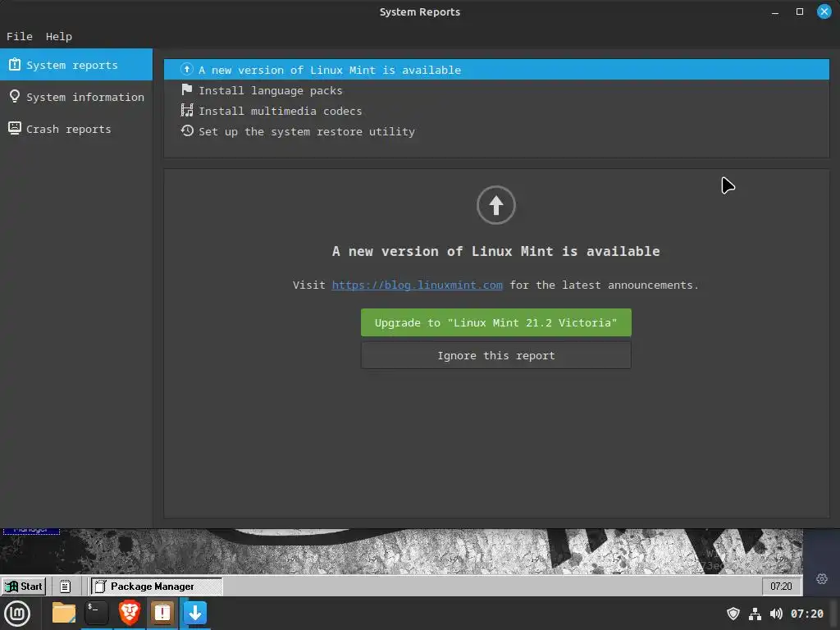Screen dimensions: 840x630
Task: Minimize the System Reports window
Action: click(774, 11)
